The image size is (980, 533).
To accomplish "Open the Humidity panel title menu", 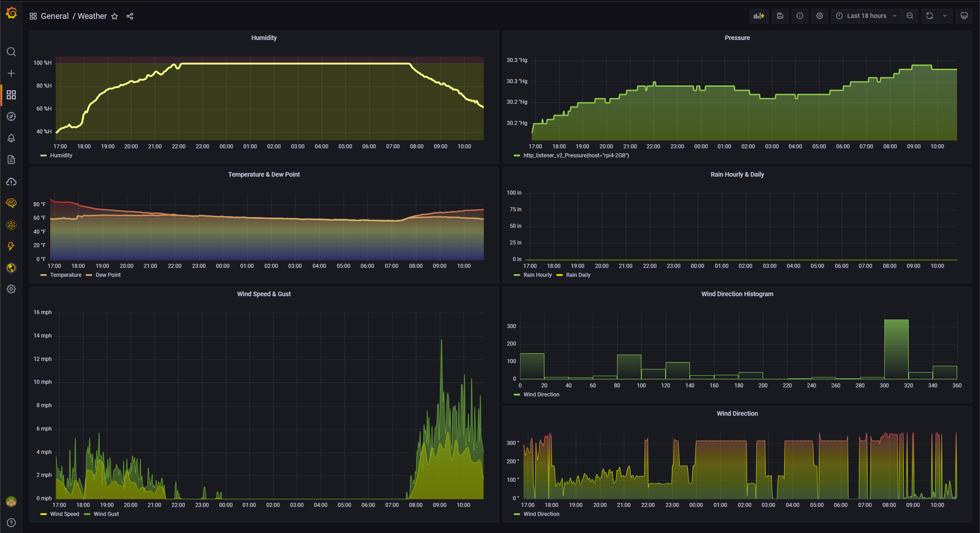I will click(x=264, y=38).
